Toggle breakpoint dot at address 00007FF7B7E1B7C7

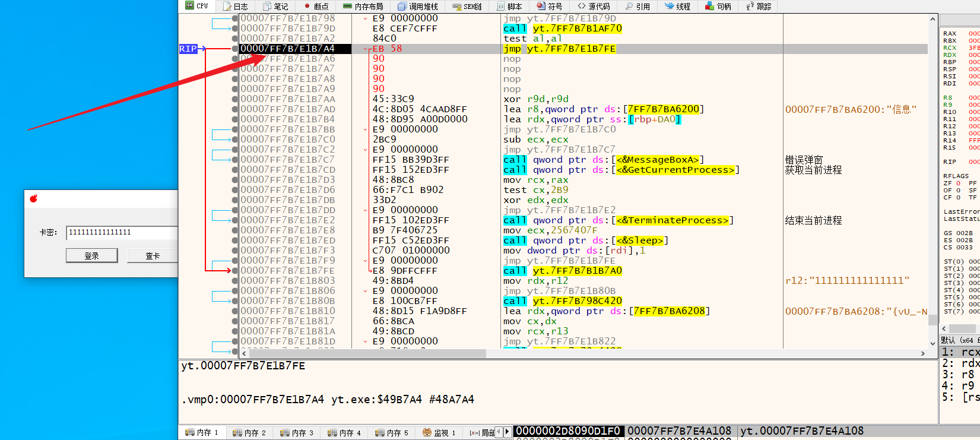[x=235, y=160]
